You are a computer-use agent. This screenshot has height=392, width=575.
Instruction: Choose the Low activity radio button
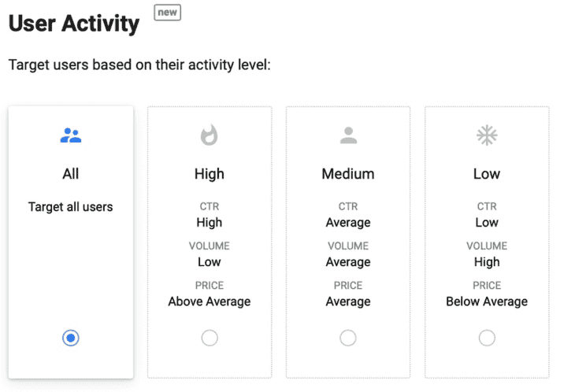point(487,338)
